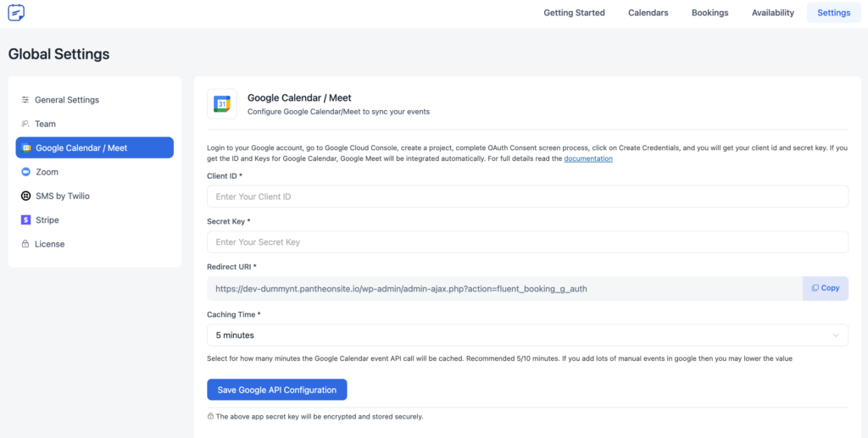Click the 'Secret Key *' label
The height and width of the screenshot is (438, 868).
click(229, 221)
